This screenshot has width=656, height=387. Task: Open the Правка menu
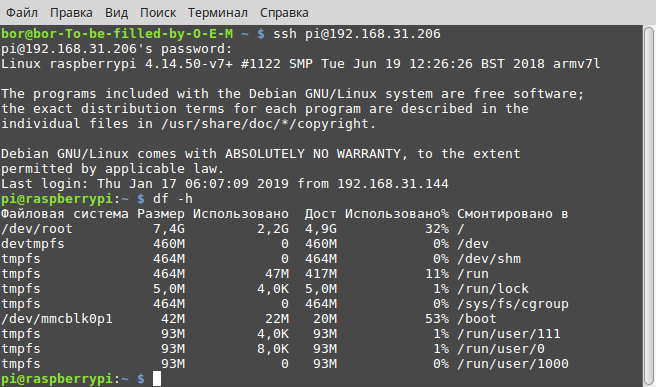tap(71, 13)
